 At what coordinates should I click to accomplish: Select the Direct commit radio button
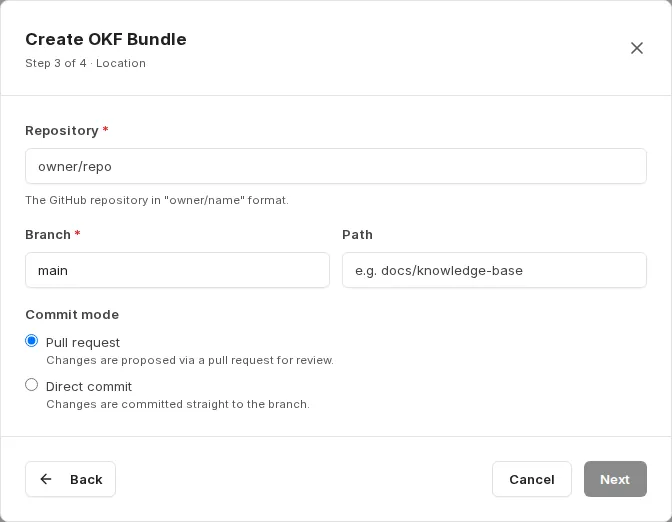(x=31, y=385)
